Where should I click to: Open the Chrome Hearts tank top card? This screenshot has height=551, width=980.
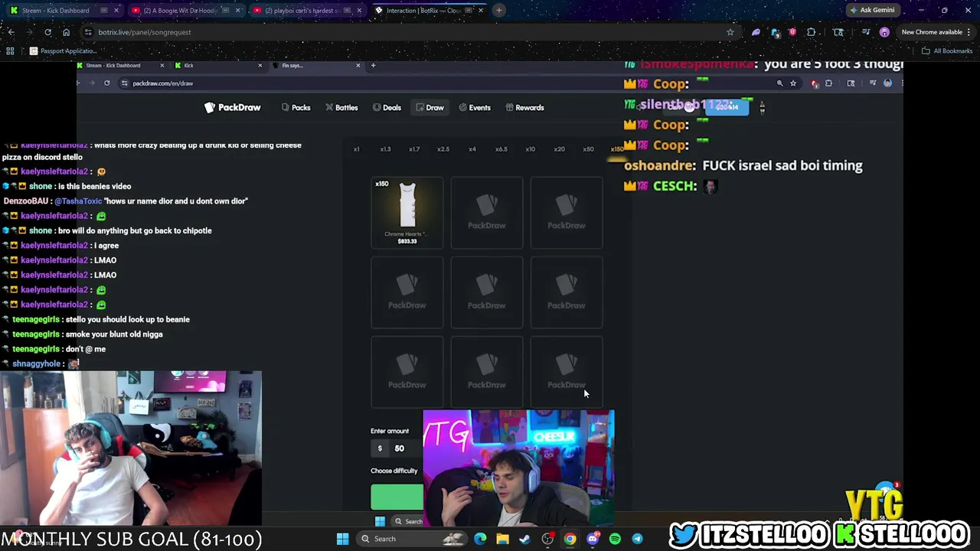(407, 213)
